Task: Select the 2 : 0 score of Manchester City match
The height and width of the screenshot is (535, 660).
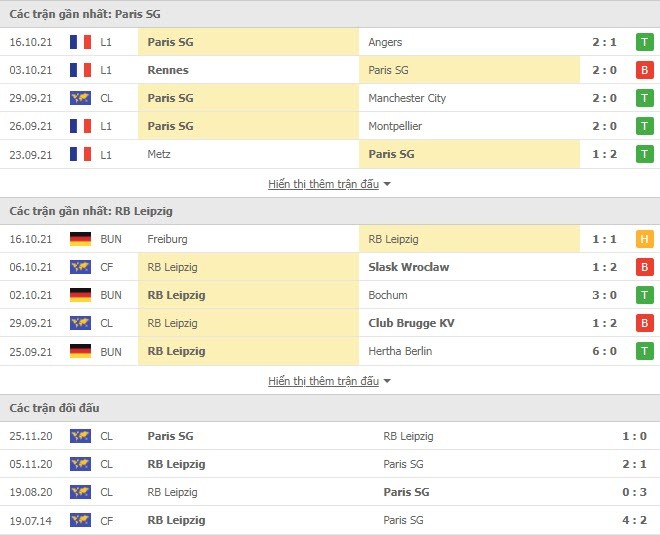Action: coord(604,98)
